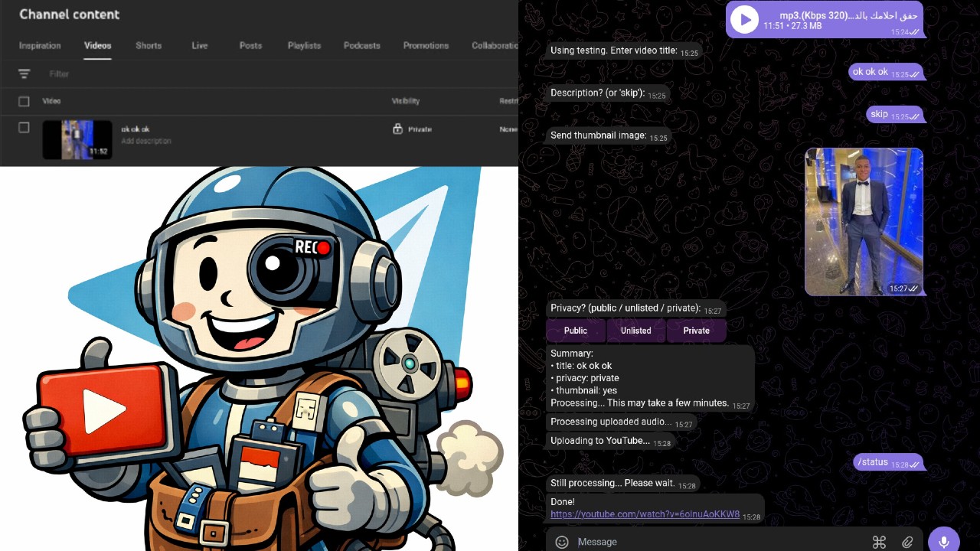Image resolution: width=980 pixels, height=551 pixels.
Task: Choose the Unlisted privacy option
Action: pos(635,331)
